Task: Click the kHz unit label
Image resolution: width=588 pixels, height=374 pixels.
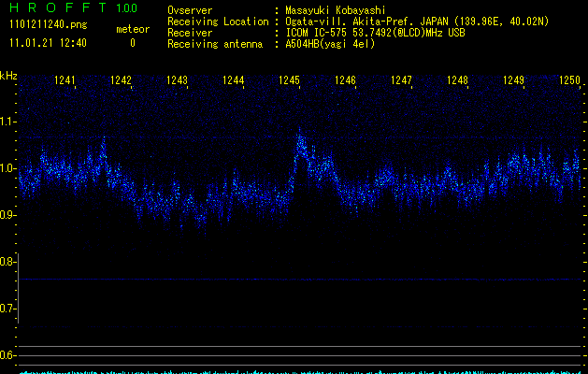Action: [x=8, y=75]
